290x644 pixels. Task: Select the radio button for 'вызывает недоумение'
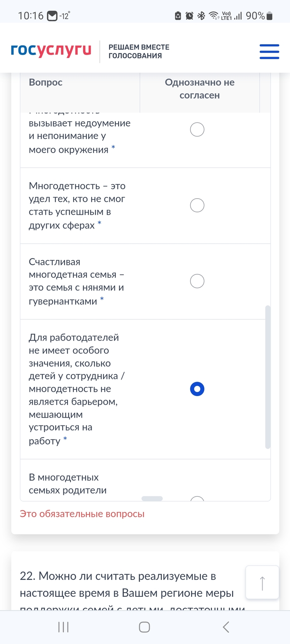pos(197,129)
